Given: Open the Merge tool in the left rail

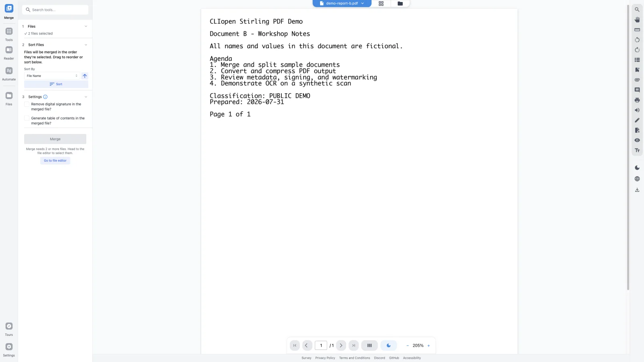Looking at the screenshot, I should coord(9,8).
